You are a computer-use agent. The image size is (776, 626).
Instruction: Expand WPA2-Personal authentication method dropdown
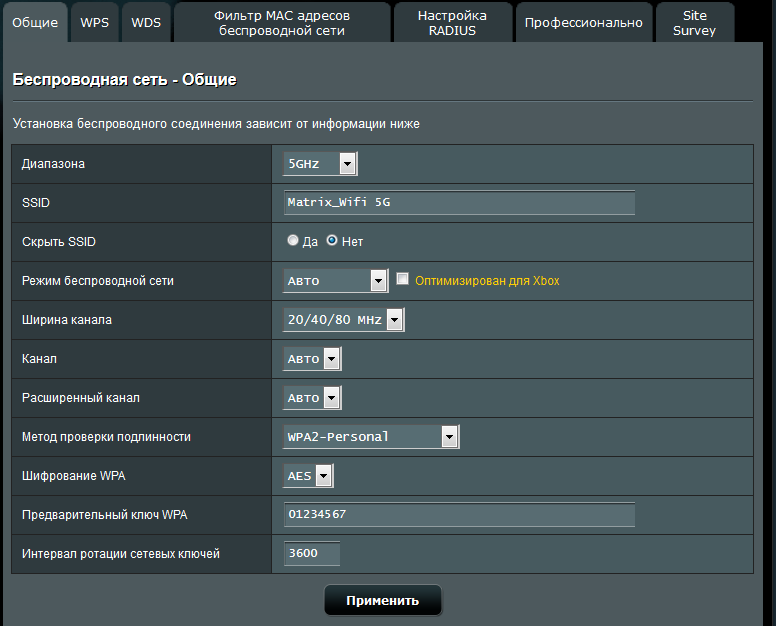click(371, 437)
